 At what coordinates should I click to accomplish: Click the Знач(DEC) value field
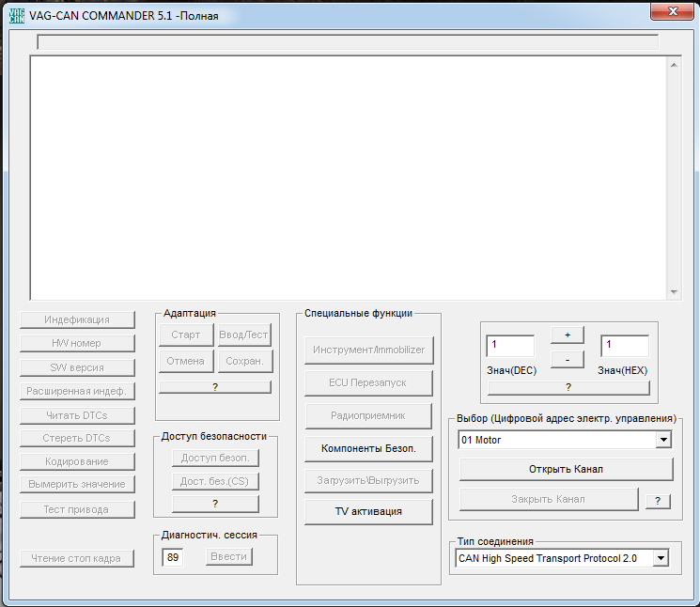(510, 346)
